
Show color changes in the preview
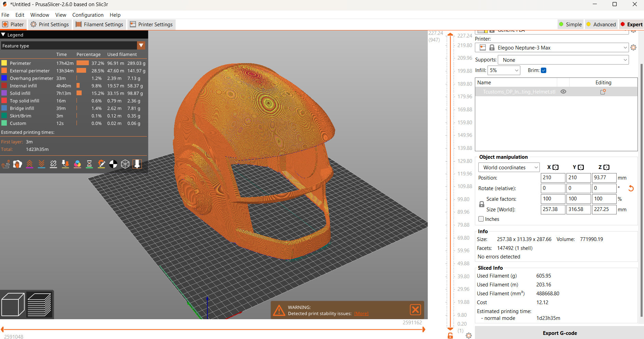pos(77,164)
